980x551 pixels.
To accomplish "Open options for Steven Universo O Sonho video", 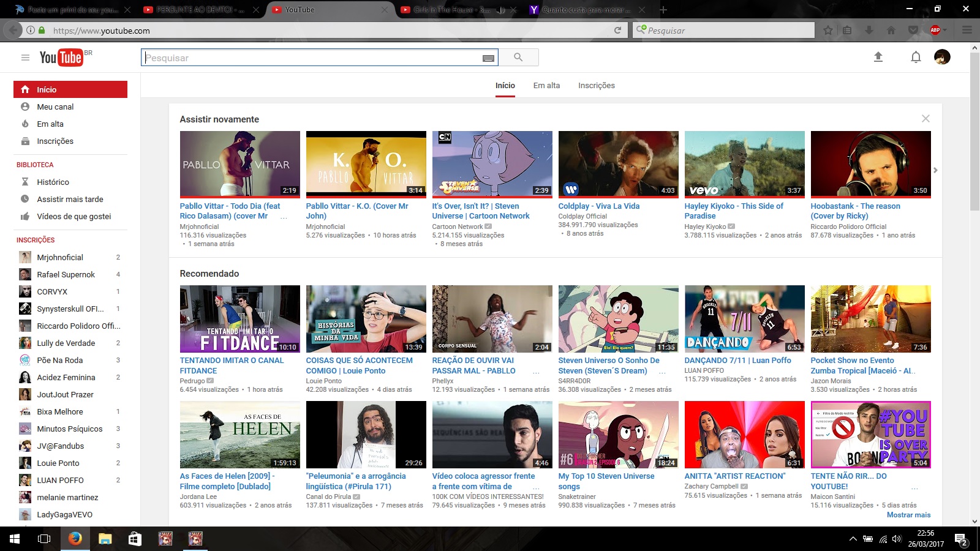I will click(x=662, y=372).
